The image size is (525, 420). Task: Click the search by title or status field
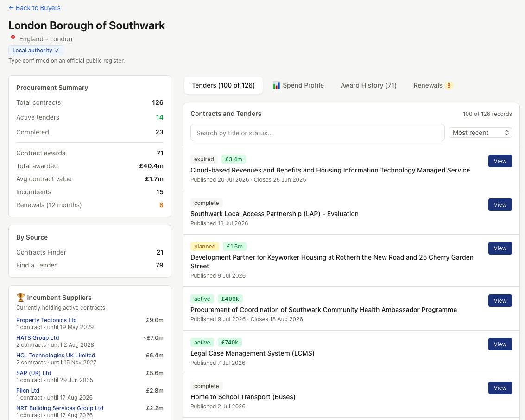[317, 133]
